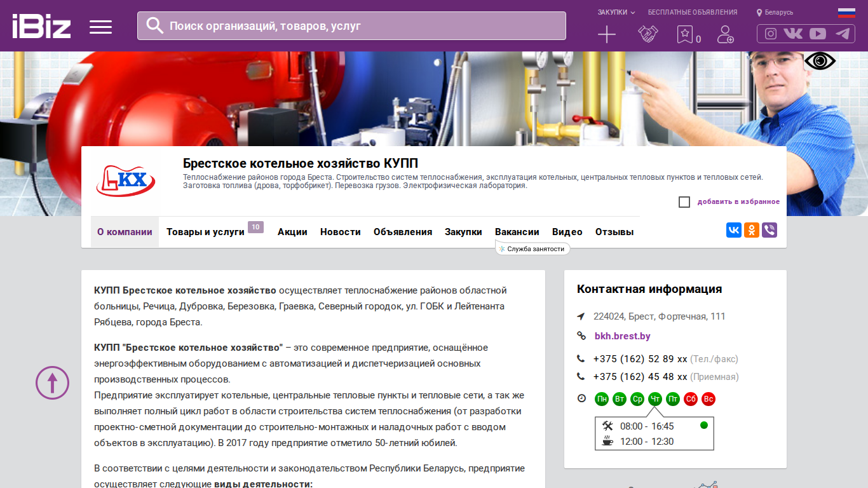Click the iBiz logo
The height and width of the screenshot is (488, 868).
click(41, 26)
